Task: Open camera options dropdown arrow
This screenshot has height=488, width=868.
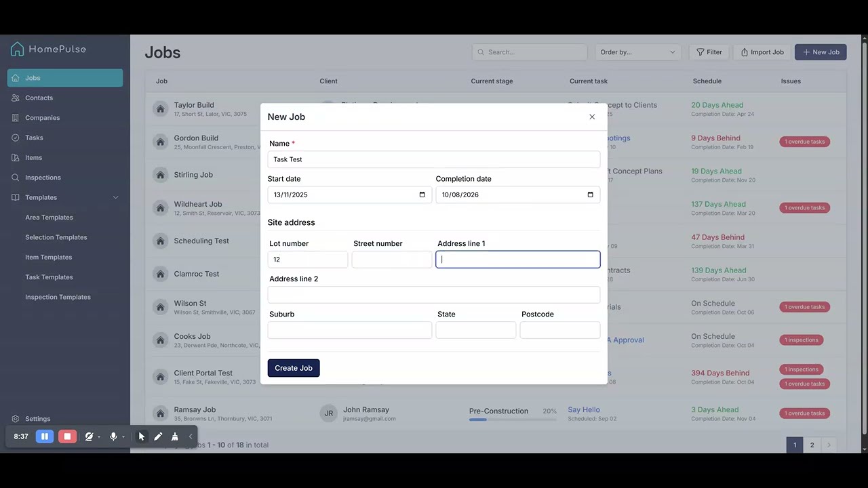Action: (99, 437)
